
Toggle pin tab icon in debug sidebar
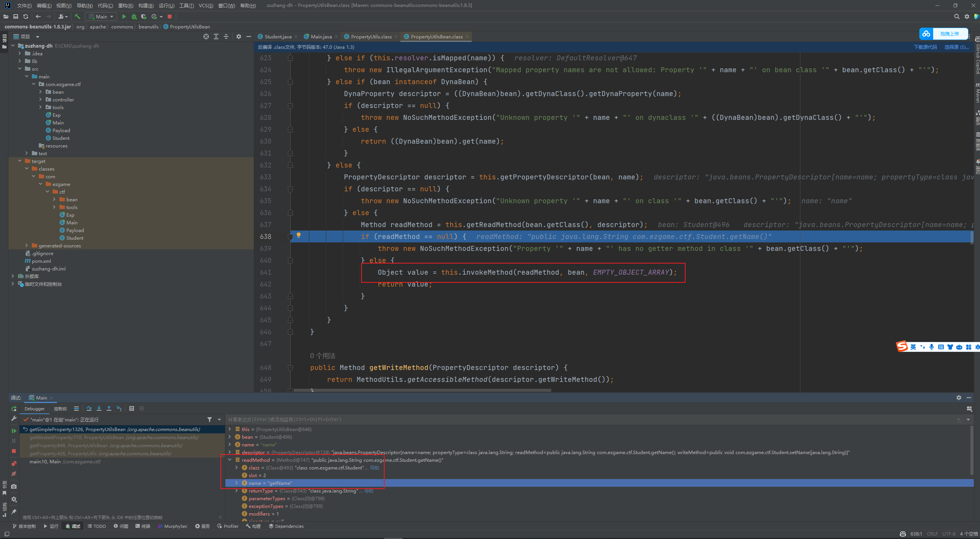14,512
